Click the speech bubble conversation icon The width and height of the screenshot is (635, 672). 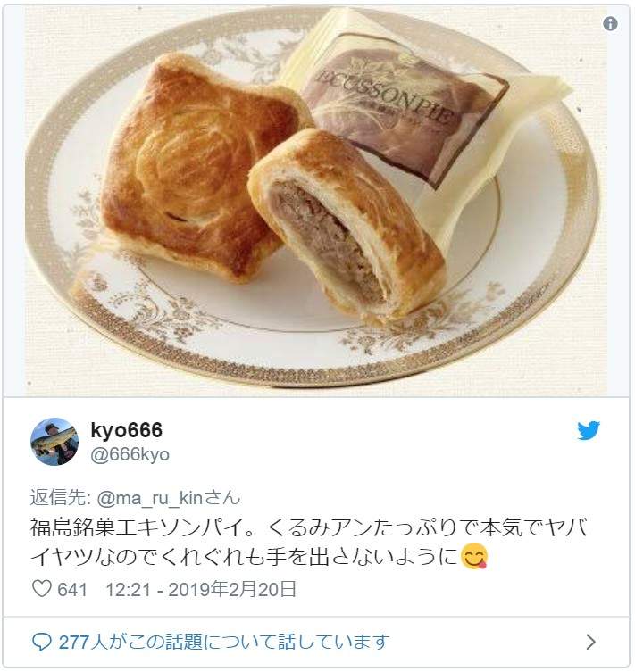pyautogui.click(x=42, y=642)
